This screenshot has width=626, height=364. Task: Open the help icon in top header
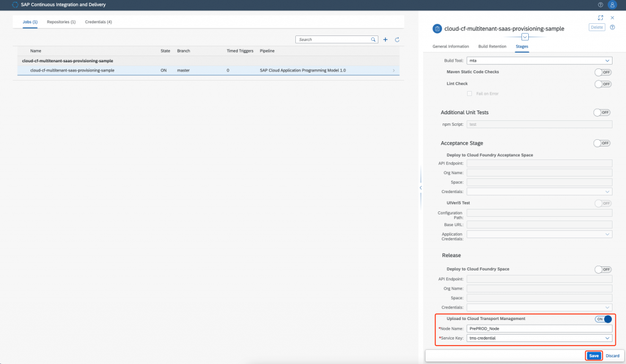click(x=600, y=5)
